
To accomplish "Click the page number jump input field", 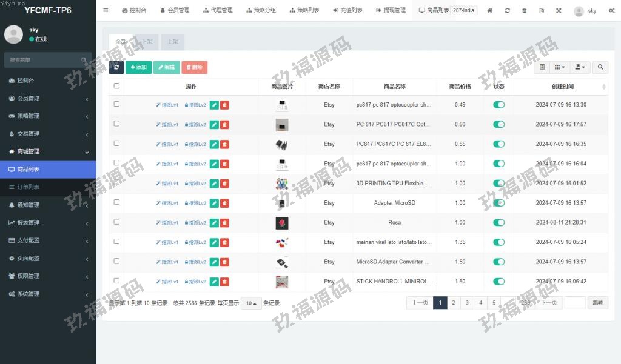I will (574, 303).
